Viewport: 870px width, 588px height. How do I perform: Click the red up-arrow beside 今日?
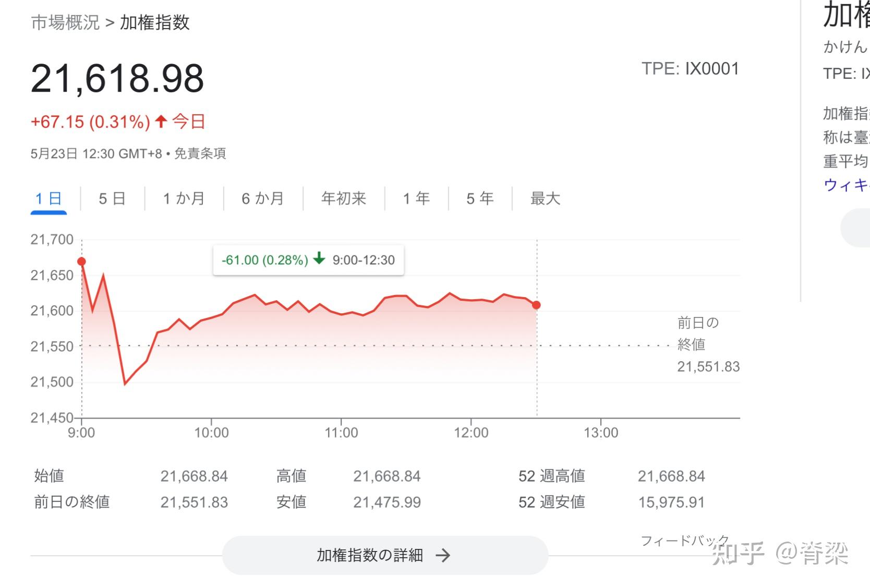point(161,121)
